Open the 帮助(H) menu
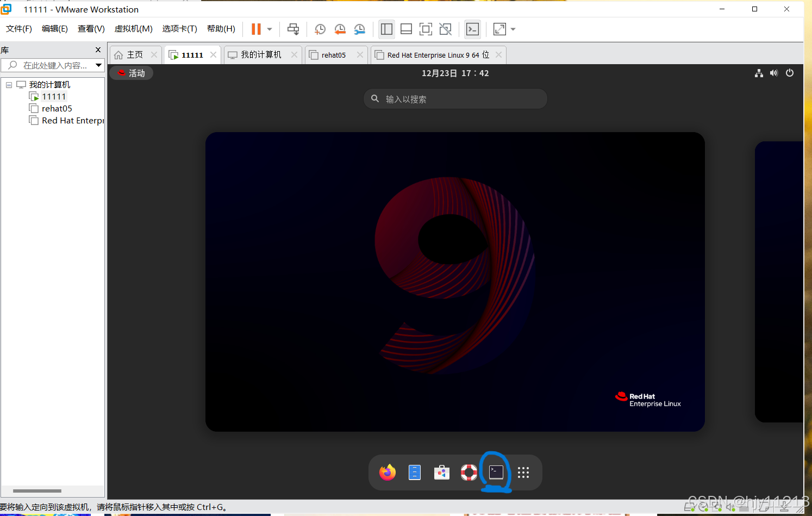 pyautogui.click(x=221, y=29)
